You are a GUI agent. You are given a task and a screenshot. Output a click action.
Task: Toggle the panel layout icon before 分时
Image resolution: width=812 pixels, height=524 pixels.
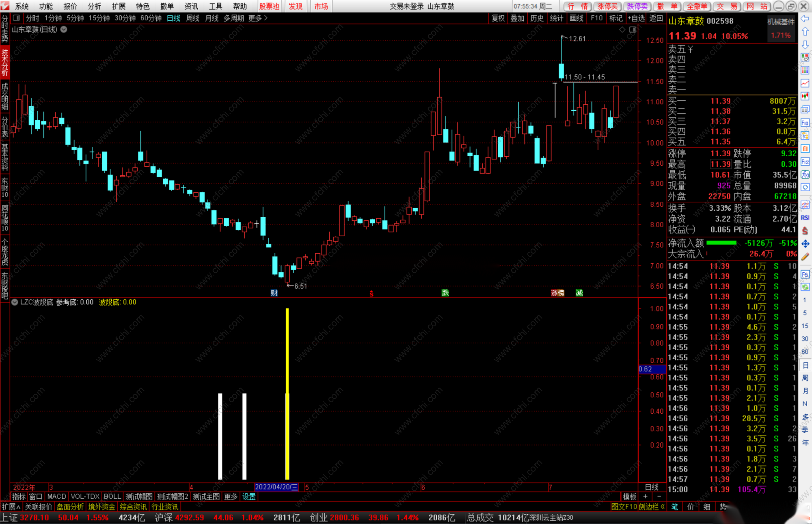[16, 18]
